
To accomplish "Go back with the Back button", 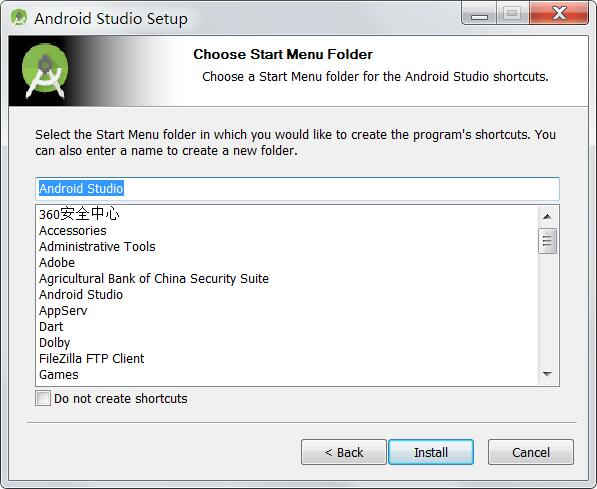I will click(x=344, y=452).
